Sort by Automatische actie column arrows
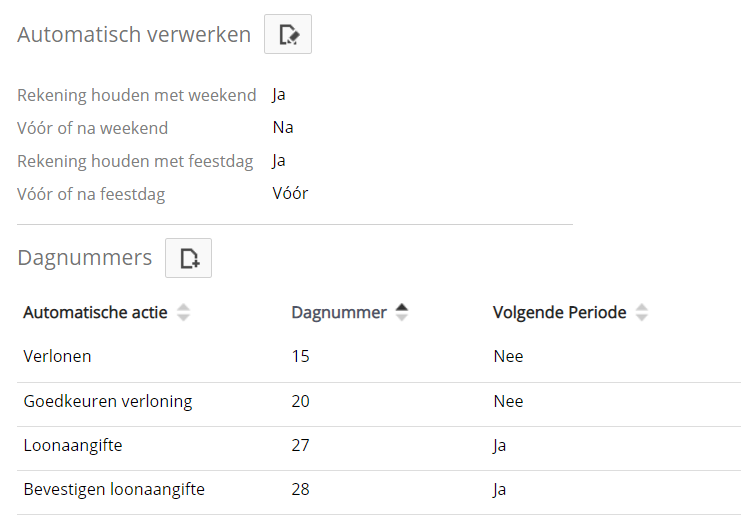 tap(183, 312)
